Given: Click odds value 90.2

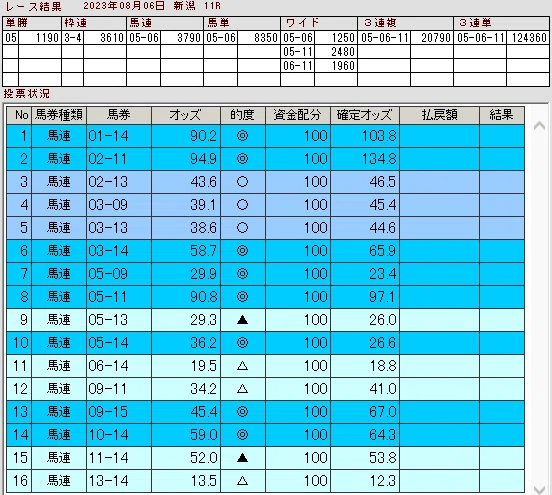Looking at the screenshot, I should coord(203,136).
